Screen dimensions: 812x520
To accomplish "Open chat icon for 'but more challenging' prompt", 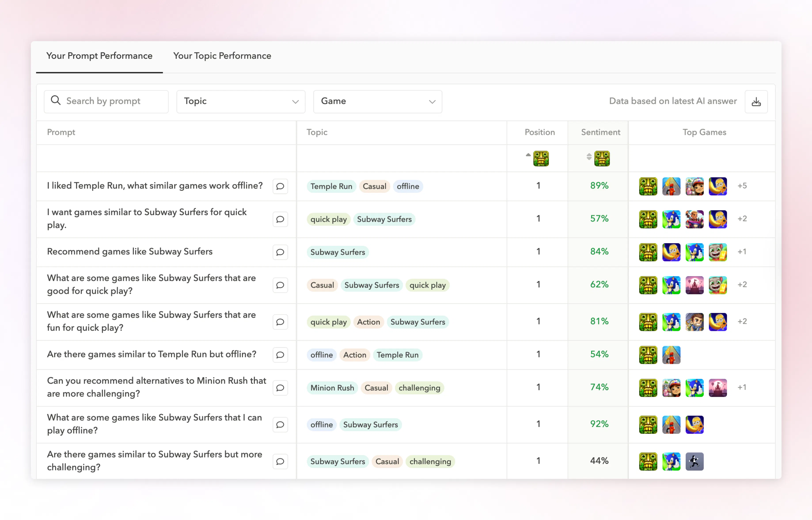I will [280, 461].
